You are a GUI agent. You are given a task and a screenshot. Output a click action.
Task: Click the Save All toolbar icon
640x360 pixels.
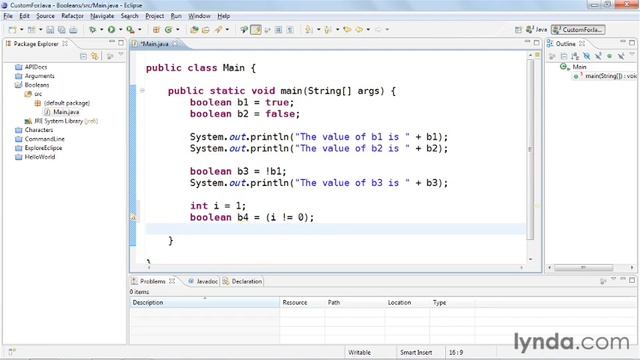click(61, 29)
